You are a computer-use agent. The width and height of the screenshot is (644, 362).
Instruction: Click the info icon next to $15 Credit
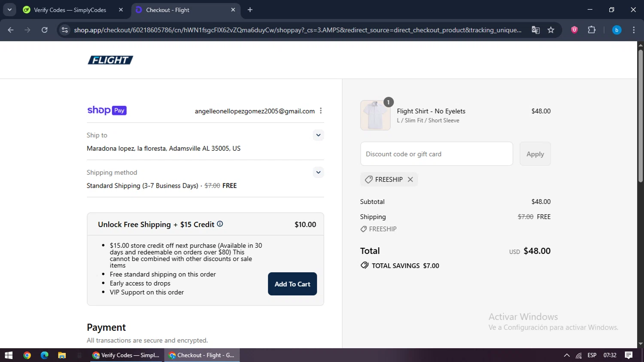[x=220, y=224]
